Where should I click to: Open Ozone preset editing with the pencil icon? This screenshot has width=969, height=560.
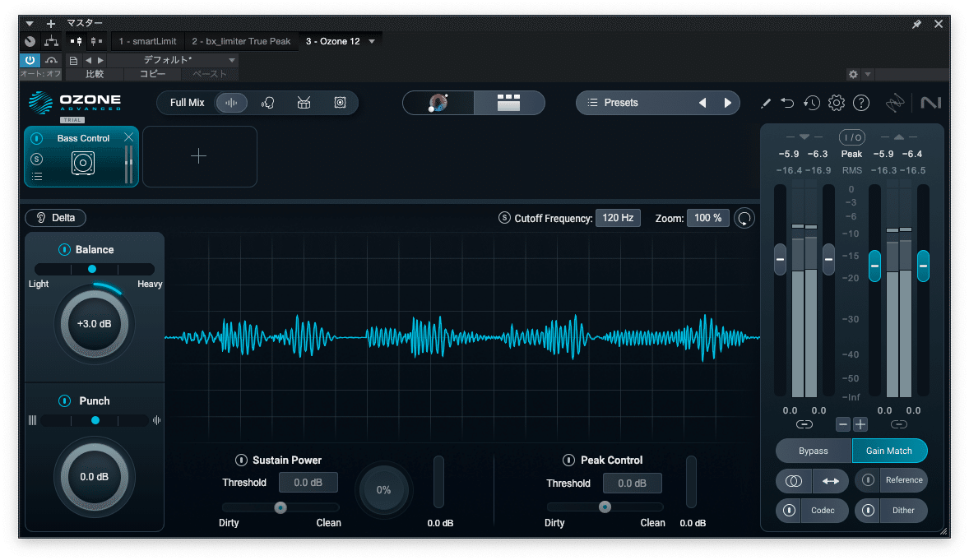pos(765,103)
